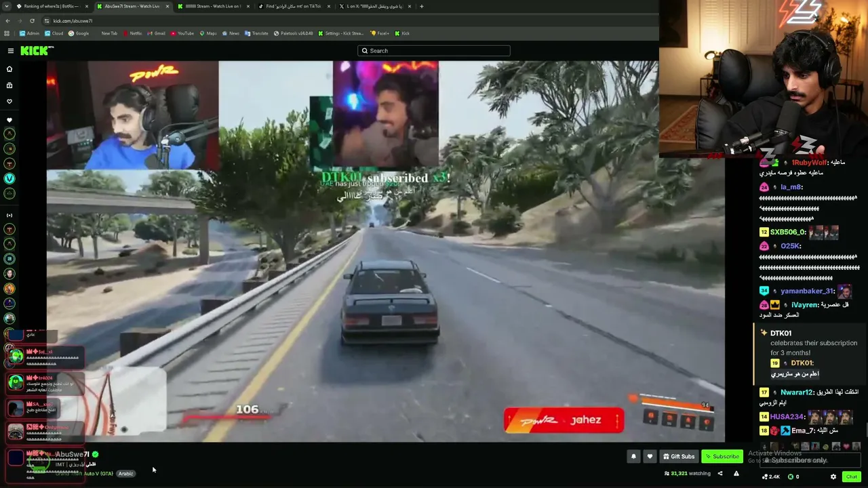Open the Translate bookmark
Image resolution: width=868 pixels, height=488 pixels.
point(256,33)
